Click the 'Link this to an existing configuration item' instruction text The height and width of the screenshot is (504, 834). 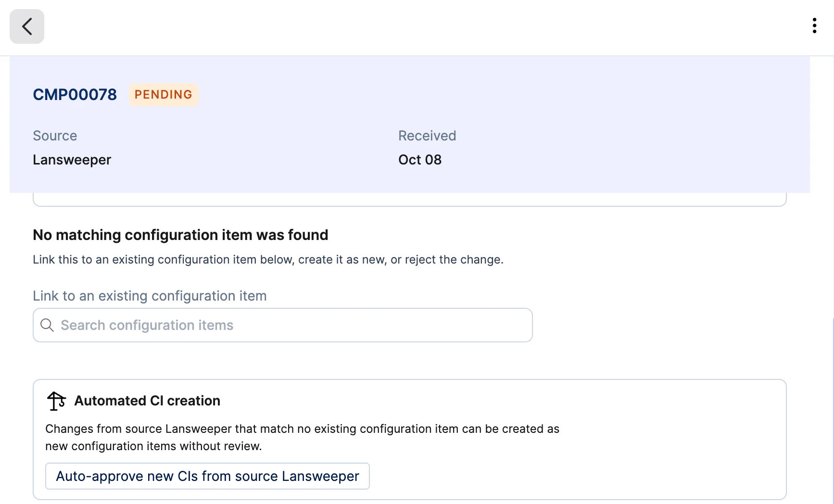coord(268,260)
